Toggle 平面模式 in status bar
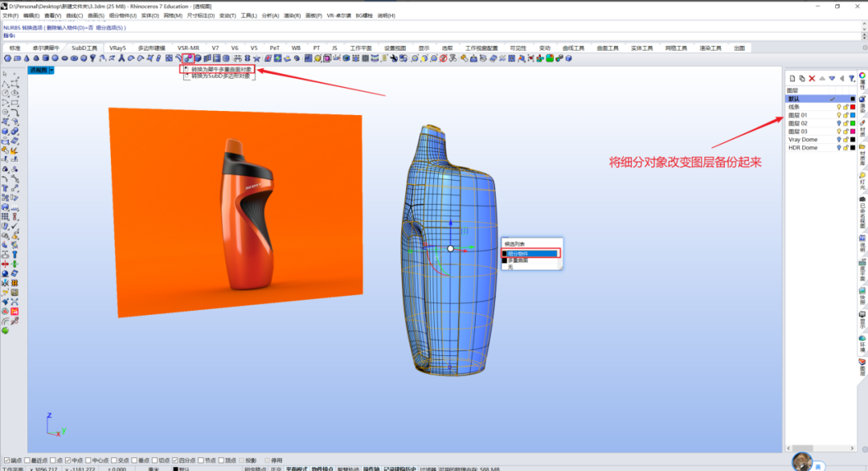The height and width of the screenshot is (471, 868). click(296, 469)
